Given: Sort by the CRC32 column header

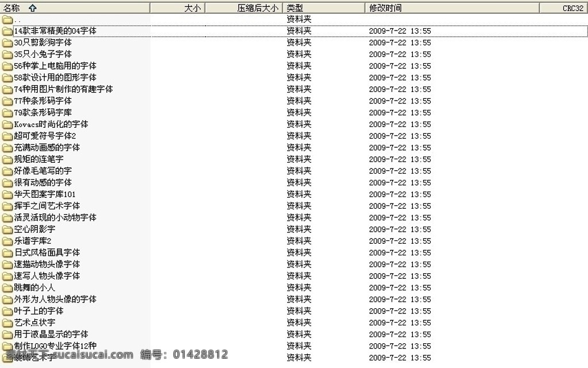Looking at the screenshot, I should [564, 8].
